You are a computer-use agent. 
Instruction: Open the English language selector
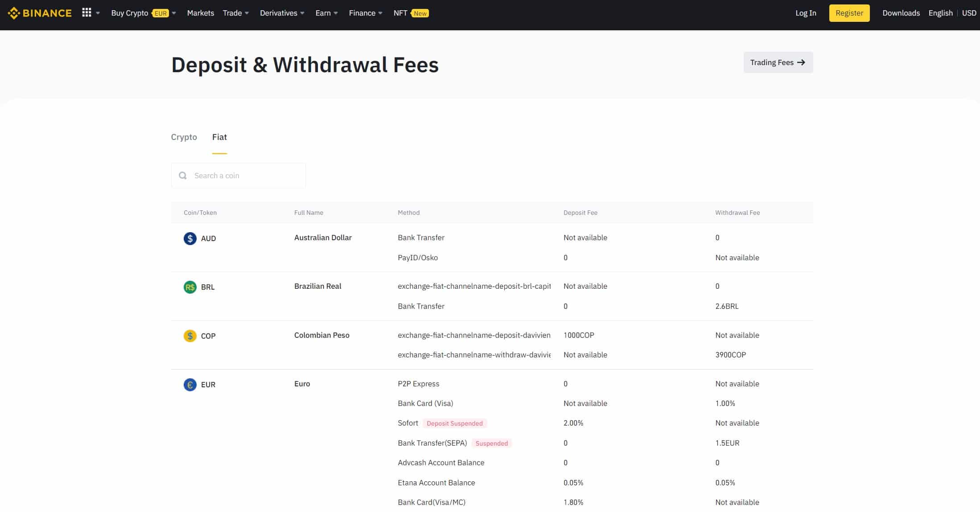coord(940,13)
